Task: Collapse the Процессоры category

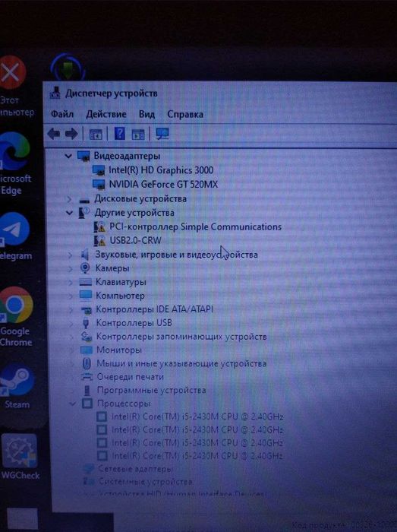Action: (72, 404)
